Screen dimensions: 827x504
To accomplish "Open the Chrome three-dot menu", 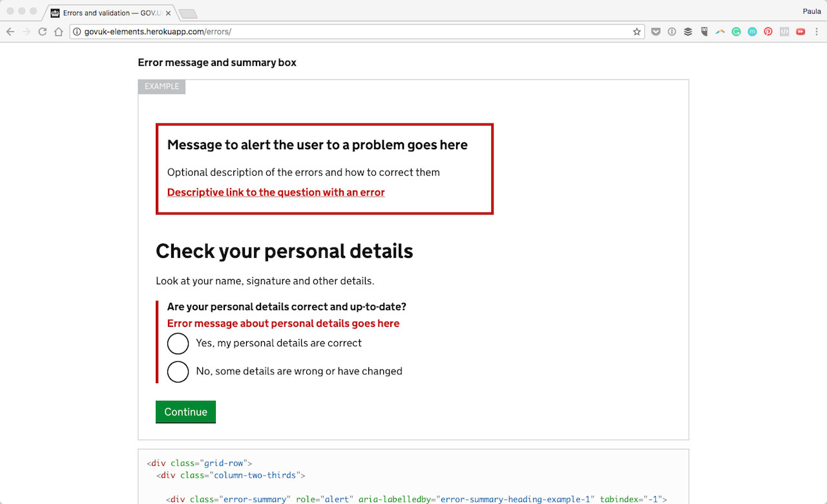I will point(817,32).
